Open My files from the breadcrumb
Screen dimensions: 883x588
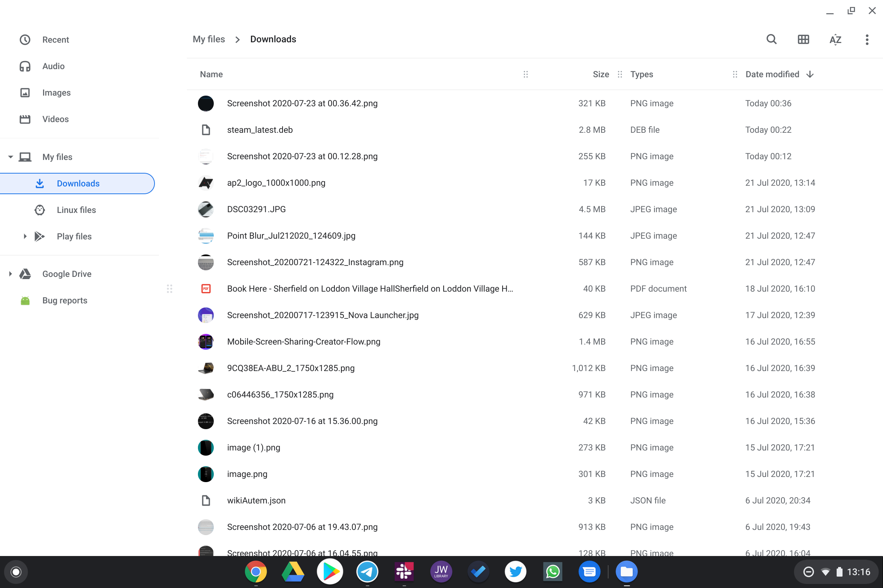click(x=209, y=39)
